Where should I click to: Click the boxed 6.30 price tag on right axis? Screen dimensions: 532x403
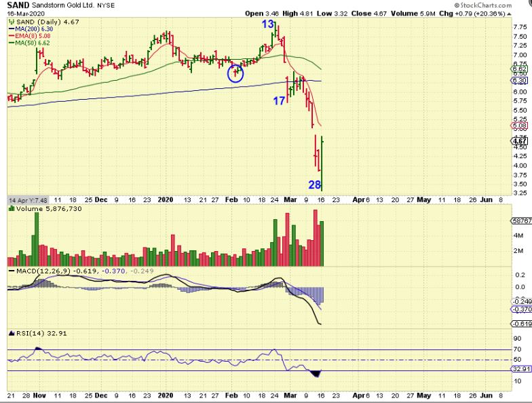519,80
